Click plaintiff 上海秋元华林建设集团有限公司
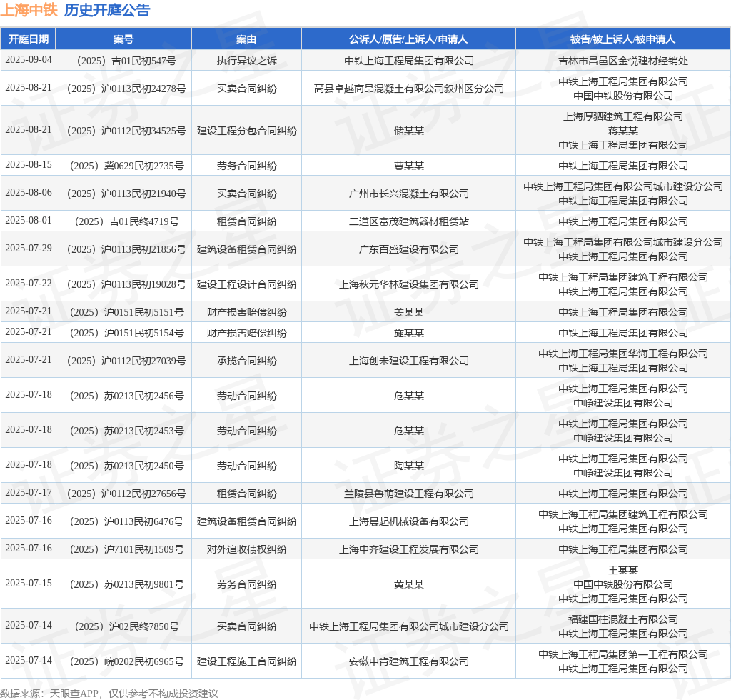The width and height of the screenshot is (731, 700). pyautogui.click(x=409, y=284)
